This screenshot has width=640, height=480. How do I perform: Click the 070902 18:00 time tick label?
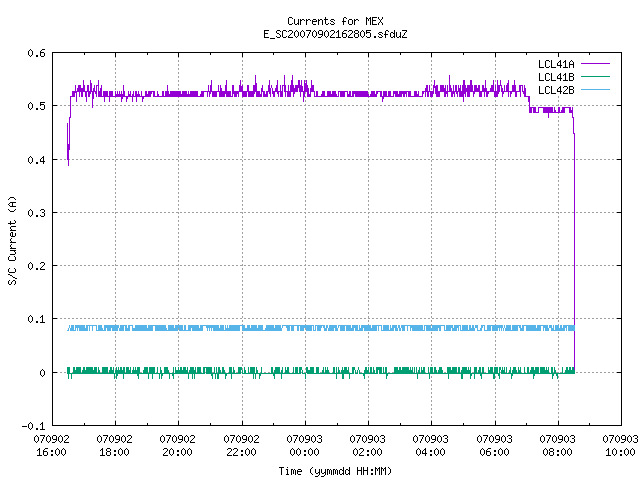point(115,446)
